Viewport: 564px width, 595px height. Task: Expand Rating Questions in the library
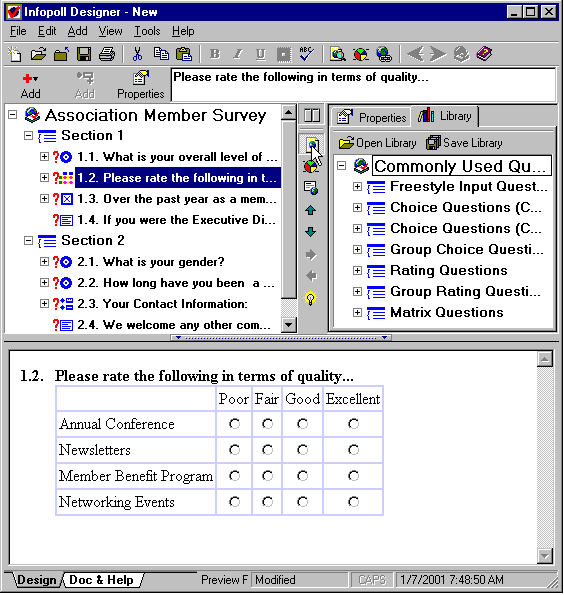tap(357, 270)
